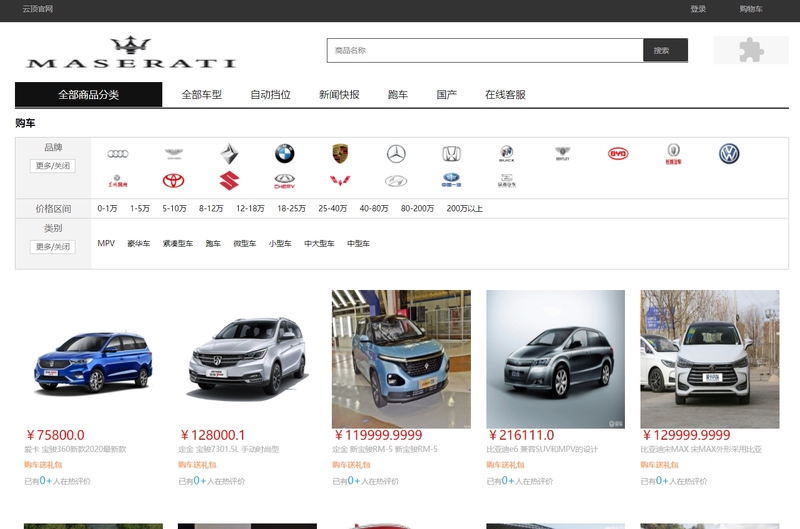Filter price range 18-25万
Screen dimensions: 800x529
pos(291,209)
